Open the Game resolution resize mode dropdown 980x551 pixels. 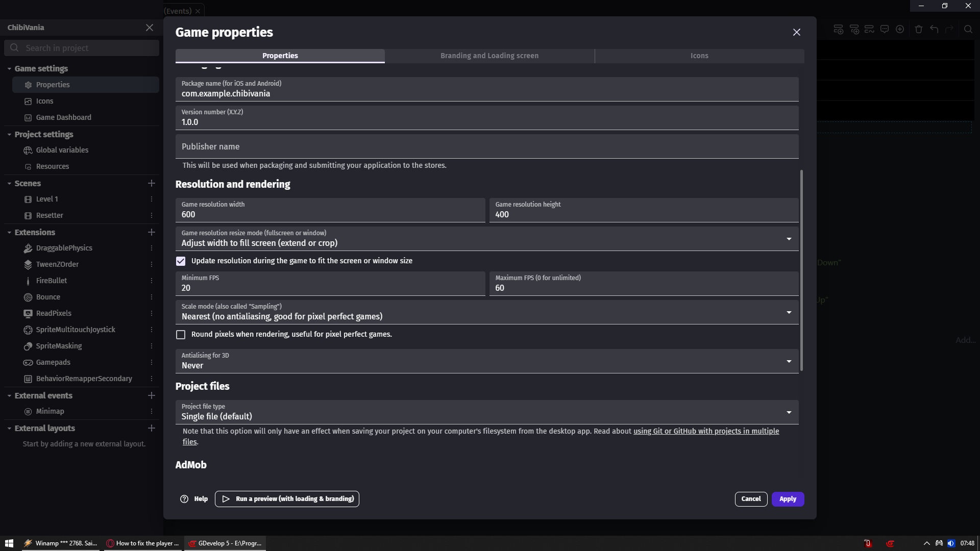click(789, 238)
